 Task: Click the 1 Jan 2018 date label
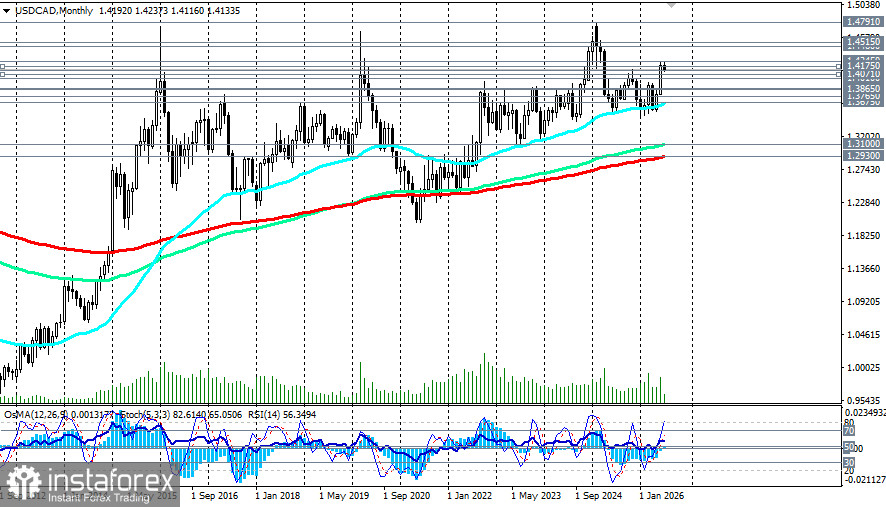(x=277, y=496)
